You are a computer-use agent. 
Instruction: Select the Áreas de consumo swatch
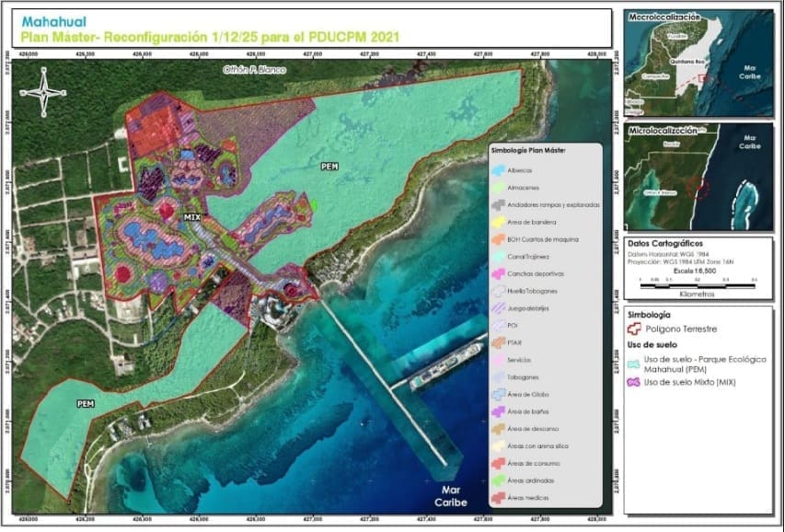[500, 463]
